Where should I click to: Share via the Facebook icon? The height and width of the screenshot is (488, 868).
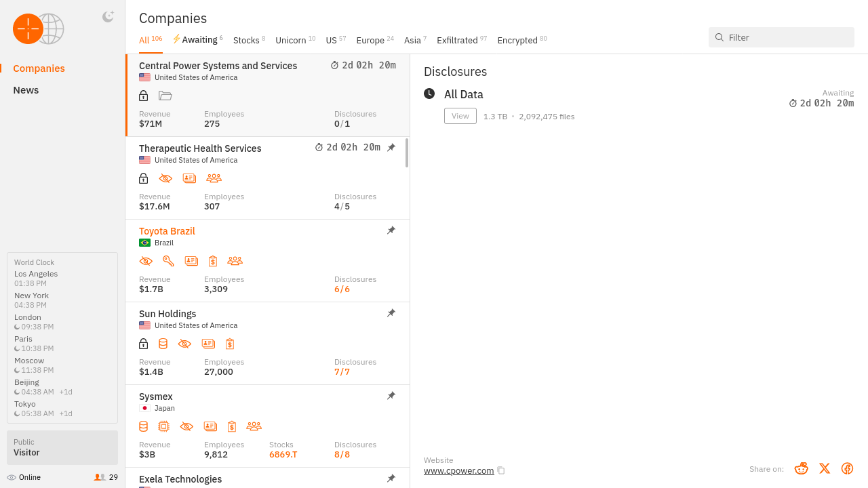click(x=847, y=468)
